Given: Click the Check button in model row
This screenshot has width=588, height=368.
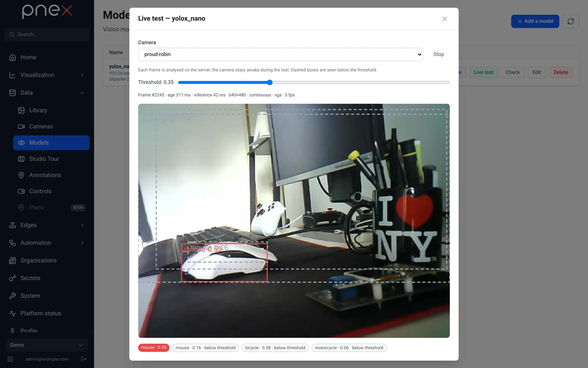Looking at the screenshot, I should click(x=513, y=72).
